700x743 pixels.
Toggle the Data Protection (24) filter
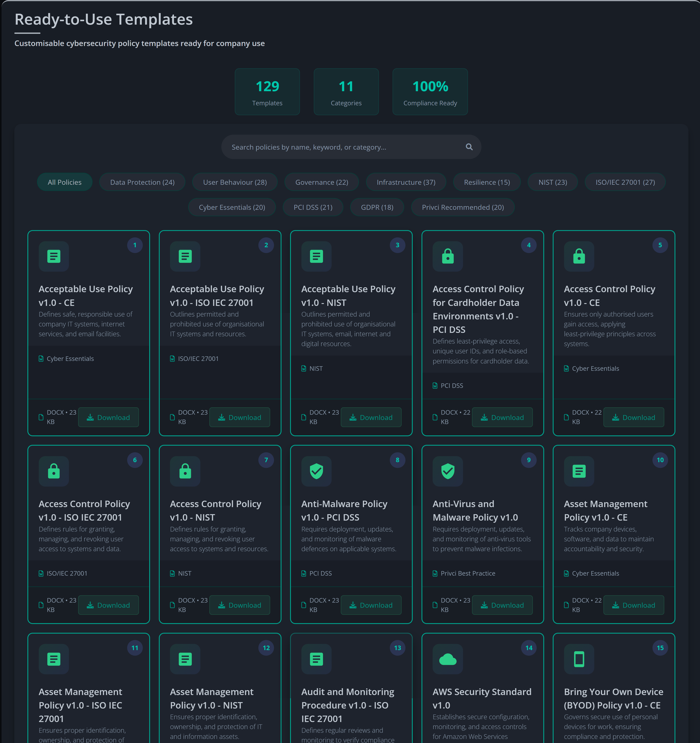tap(142, 182)
